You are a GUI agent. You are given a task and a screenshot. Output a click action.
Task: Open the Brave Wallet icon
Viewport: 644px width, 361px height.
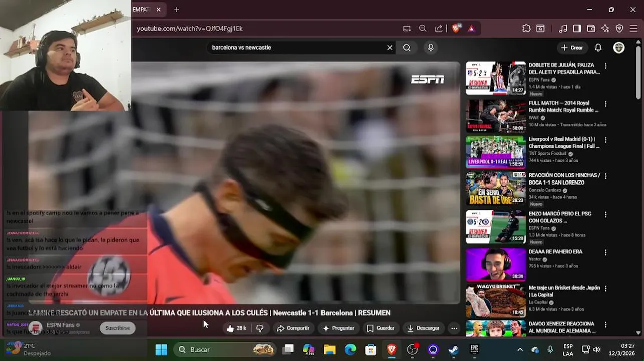[591, 29]
